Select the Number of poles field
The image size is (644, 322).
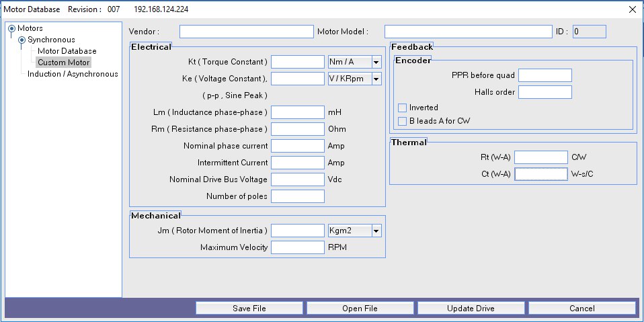pyautogui.click(x=297, y=196)
